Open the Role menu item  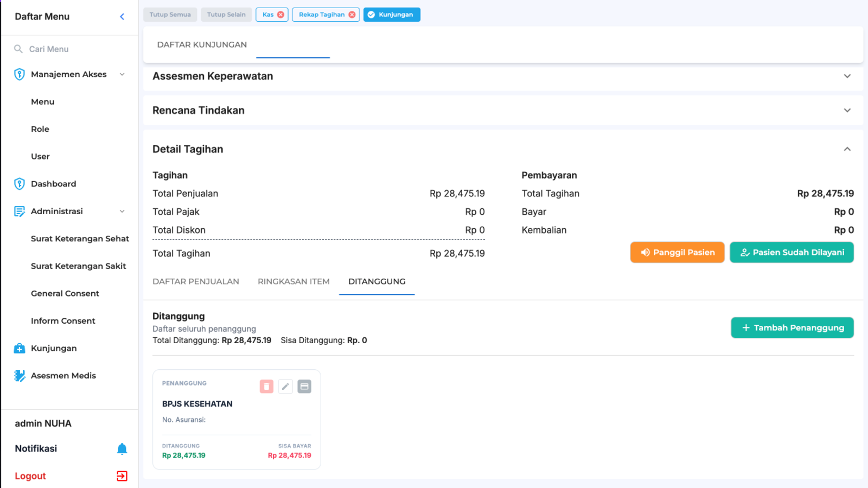[40, 129]
